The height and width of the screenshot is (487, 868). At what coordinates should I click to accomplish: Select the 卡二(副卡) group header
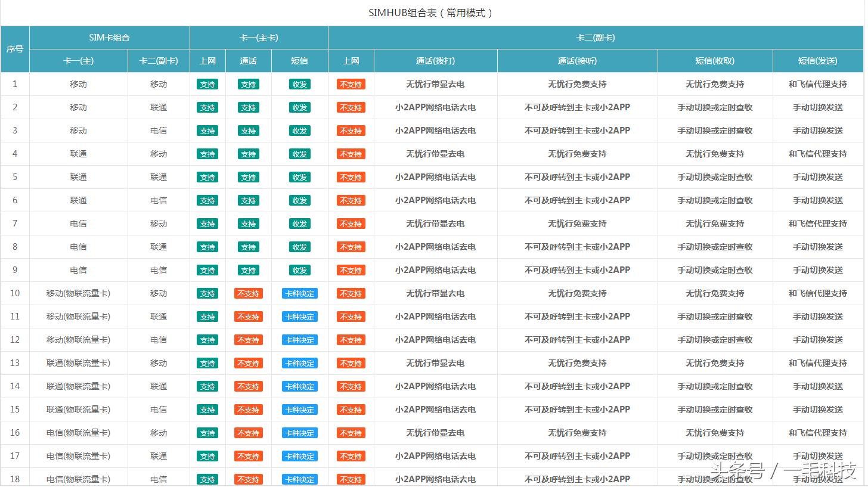[596, 37]
